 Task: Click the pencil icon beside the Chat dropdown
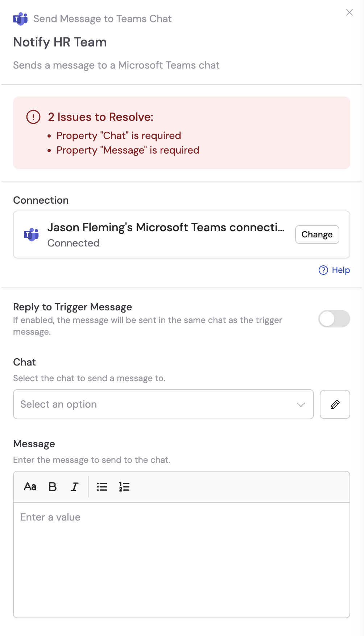(334, 404)
